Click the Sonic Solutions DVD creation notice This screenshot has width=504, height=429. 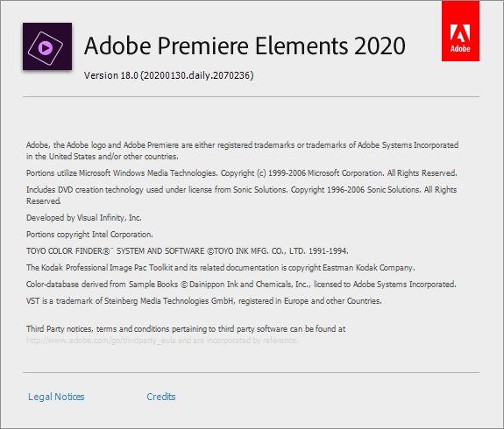click(241, 195)
